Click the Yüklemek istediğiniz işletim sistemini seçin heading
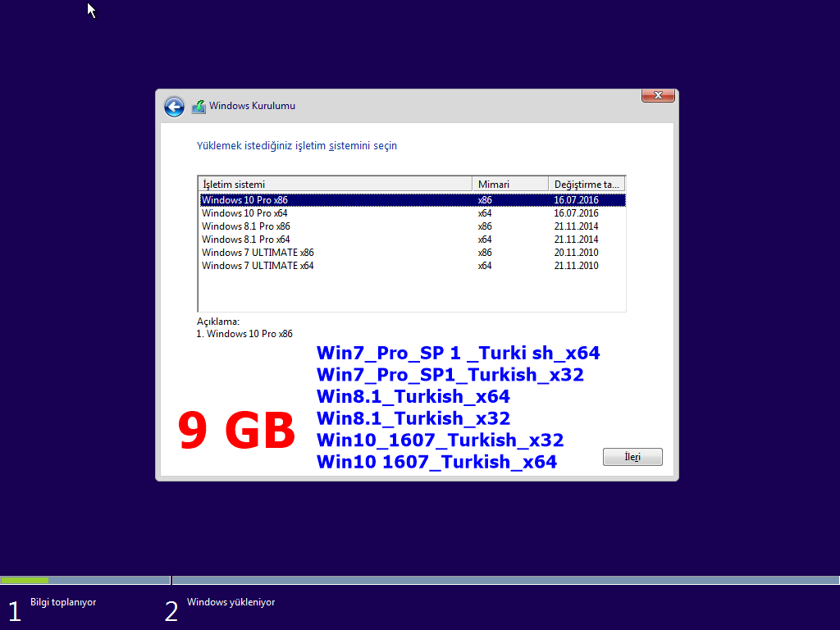The width and height of the screenshot is (840, 630). [297, 146]
